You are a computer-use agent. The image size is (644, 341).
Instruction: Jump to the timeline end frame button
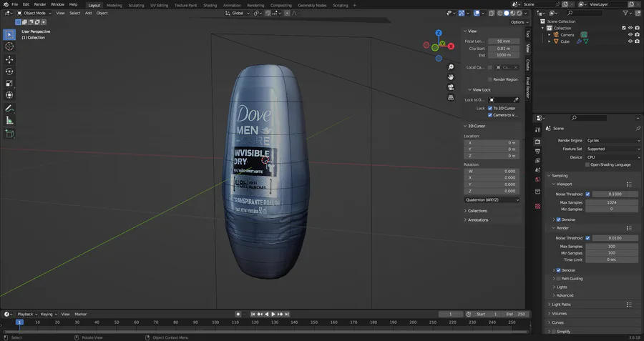point(287,315)
